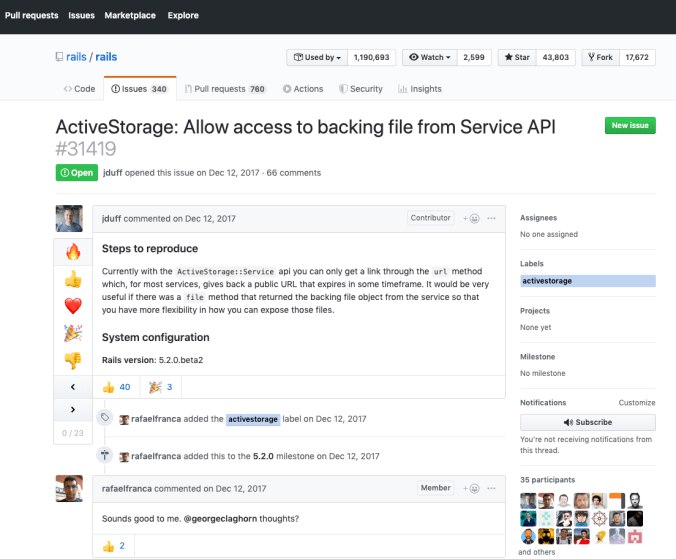Open the Insights tab

pos(419,89)
